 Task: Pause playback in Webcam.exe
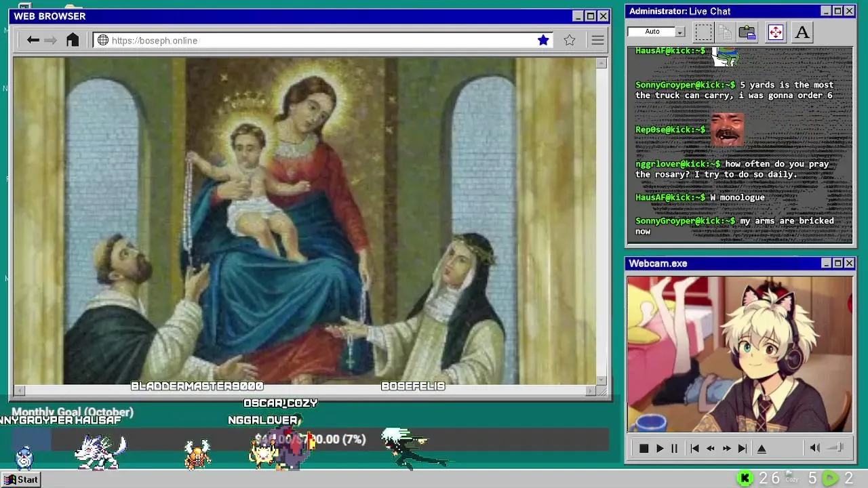(674, 448)
